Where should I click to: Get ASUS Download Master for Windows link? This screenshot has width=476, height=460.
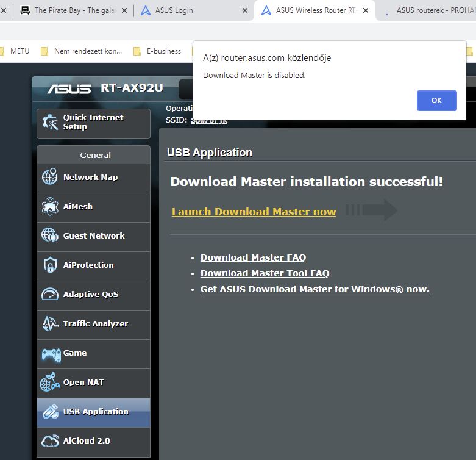coord(315,289)
